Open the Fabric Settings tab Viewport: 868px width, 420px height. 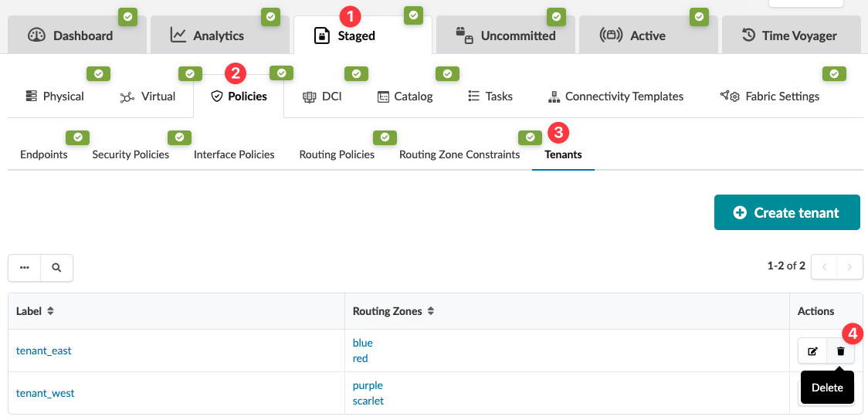coord(769,97)
